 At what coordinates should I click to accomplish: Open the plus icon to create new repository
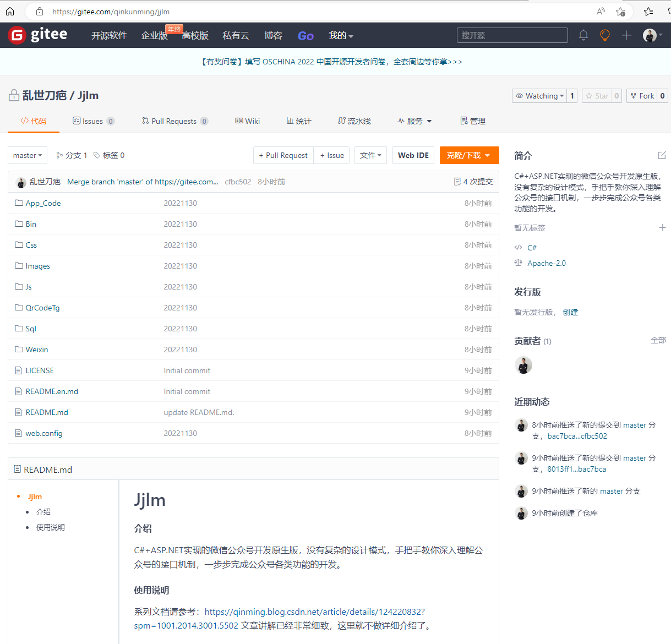coord(626,35)
